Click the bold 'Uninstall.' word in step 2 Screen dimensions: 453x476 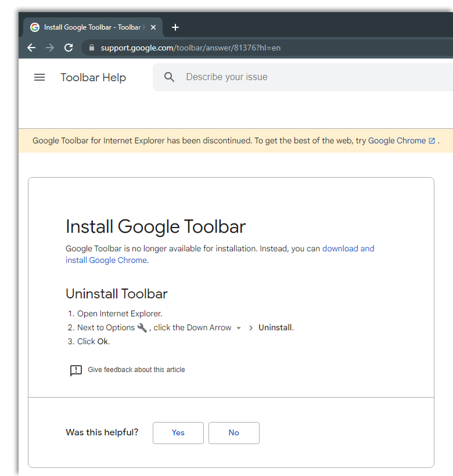click(276, 327)
